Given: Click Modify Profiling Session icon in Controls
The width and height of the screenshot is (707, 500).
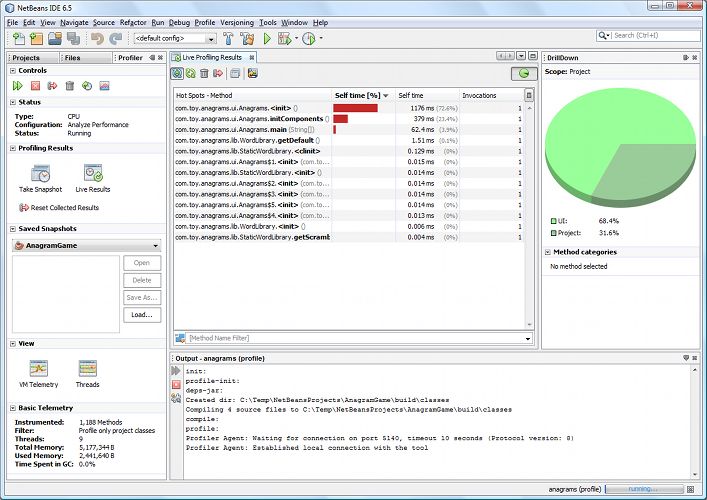Looking at the screenshot, I should click(x=87, y=86).
